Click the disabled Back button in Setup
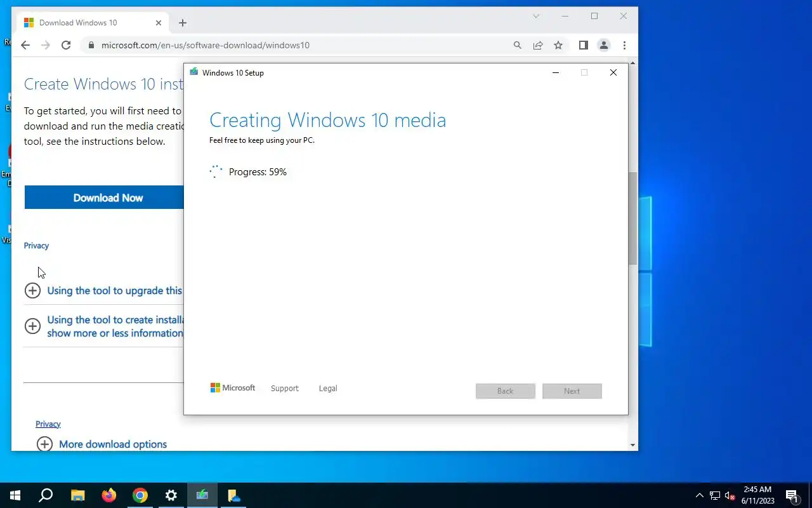 click(506, 391)
